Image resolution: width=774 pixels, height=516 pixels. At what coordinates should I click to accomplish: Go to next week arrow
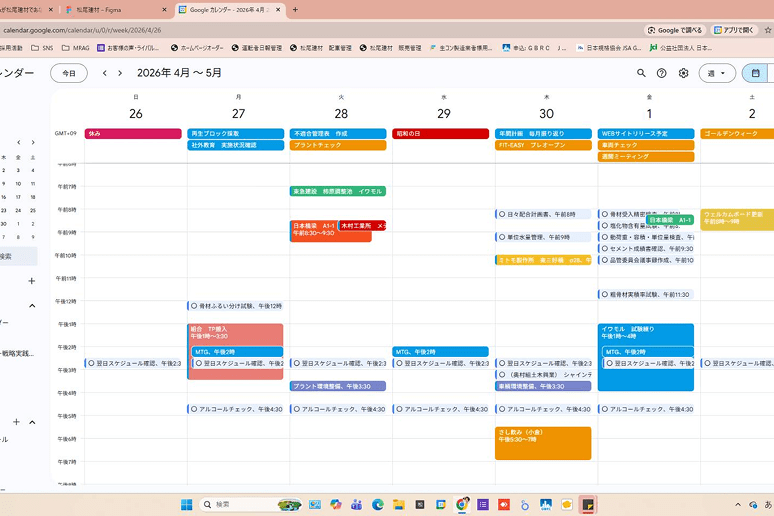pyautogui.click(x=120, y=73)
